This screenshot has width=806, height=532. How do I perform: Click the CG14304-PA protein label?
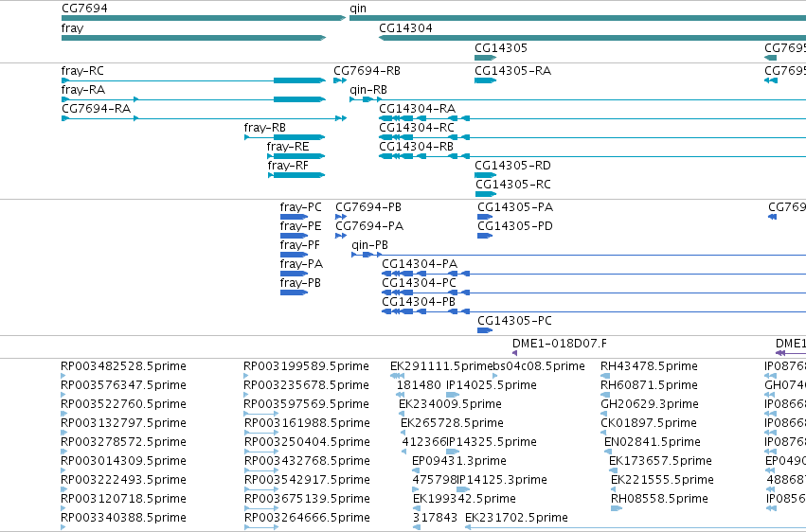click(420, 264)
